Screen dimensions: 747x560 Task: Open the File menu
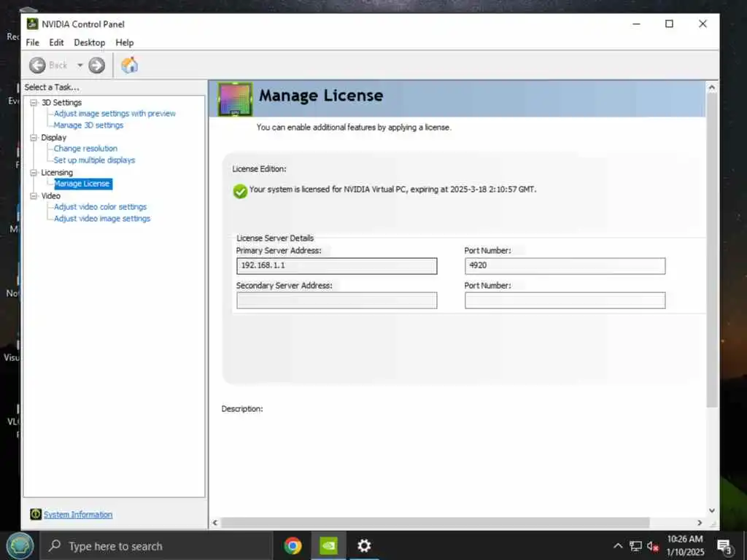point(32,42)
